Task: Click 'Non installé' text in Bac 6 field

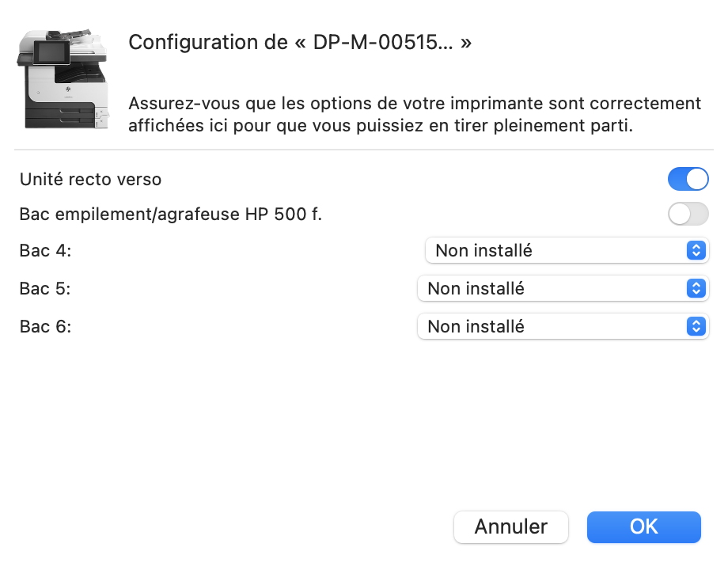Action: (476, 326)
